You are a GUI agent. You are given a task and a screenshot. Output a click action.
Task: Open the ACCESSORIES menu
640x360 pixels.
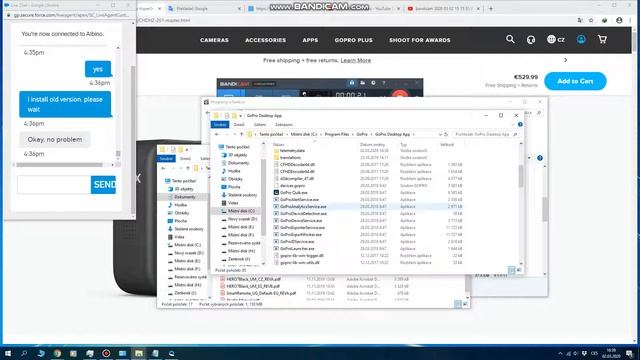(x=265, y=40)
